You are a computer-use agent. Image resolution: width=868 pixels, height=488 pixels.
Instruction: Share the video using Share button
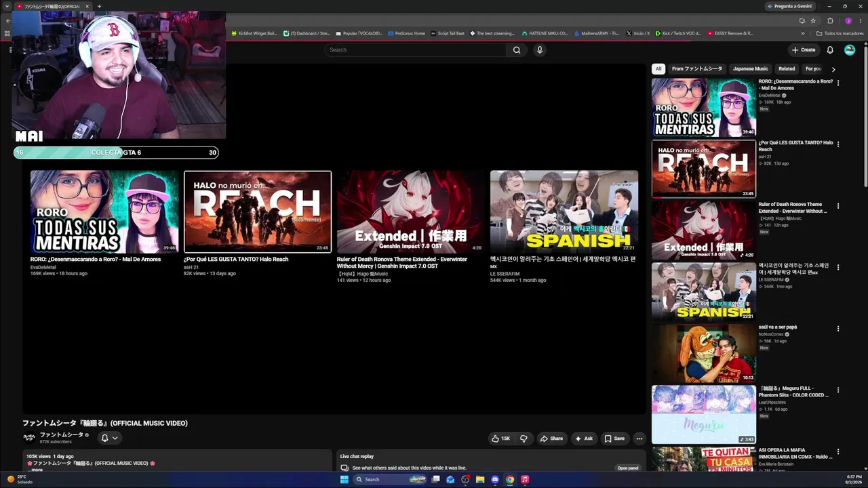pyautogui.click(x=551, y=439)
